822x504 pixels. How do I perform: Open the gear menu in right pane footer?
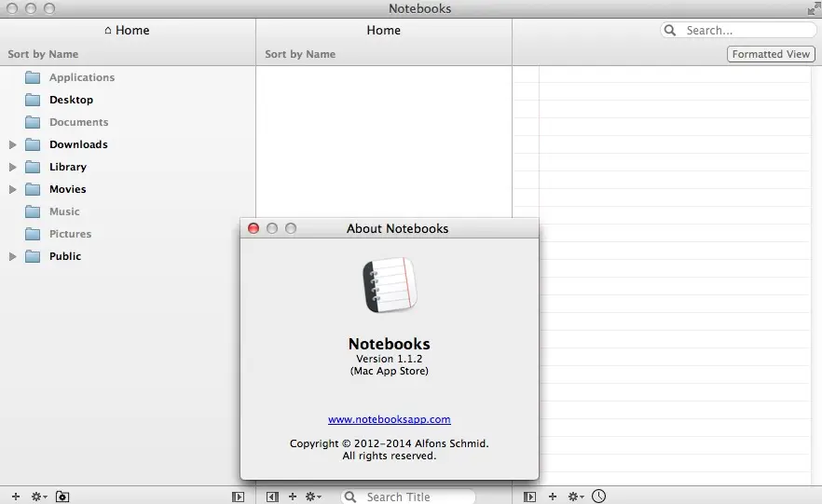[576, 497]
